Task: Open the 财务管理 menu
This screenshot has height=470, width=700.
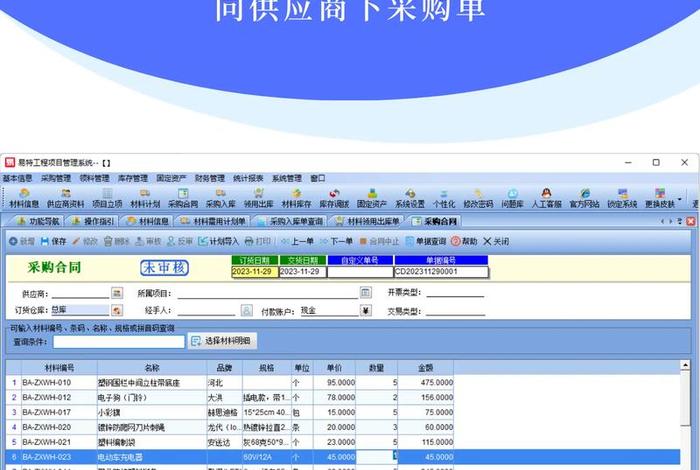Action: tap(210, 178)
